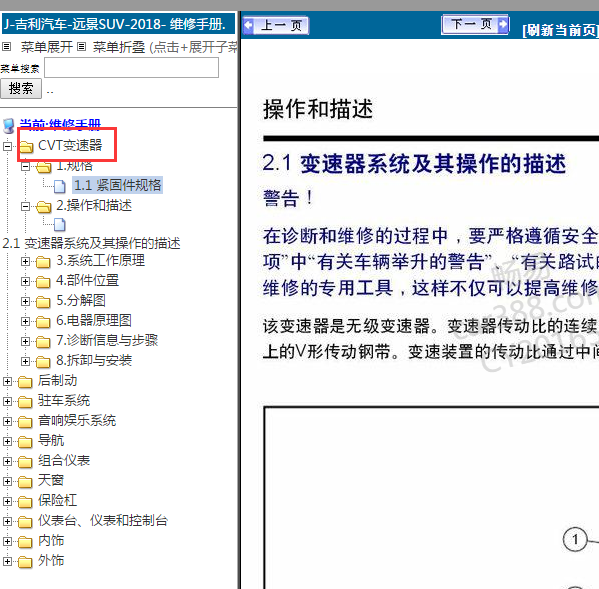Click the 仪表台、仪表和控制台 folder icon
Viewport: 599px width, 589px height.
[25, 521]
